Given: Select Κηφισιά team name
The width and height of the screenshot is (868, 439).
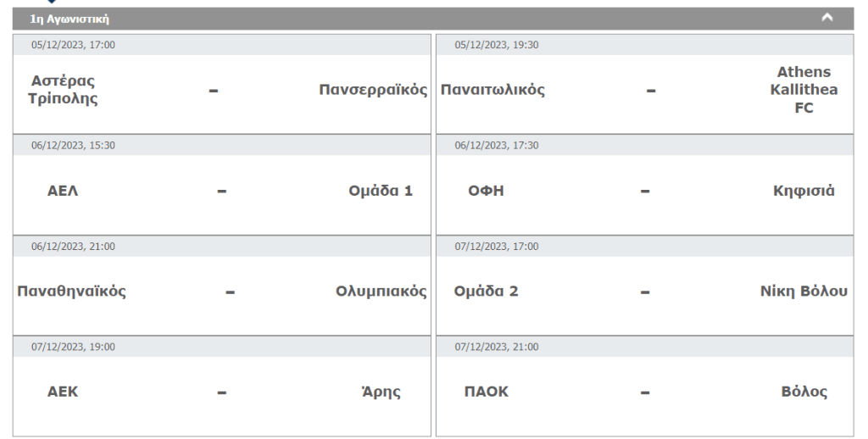Looking at the screenshot, I should point(804,191).
